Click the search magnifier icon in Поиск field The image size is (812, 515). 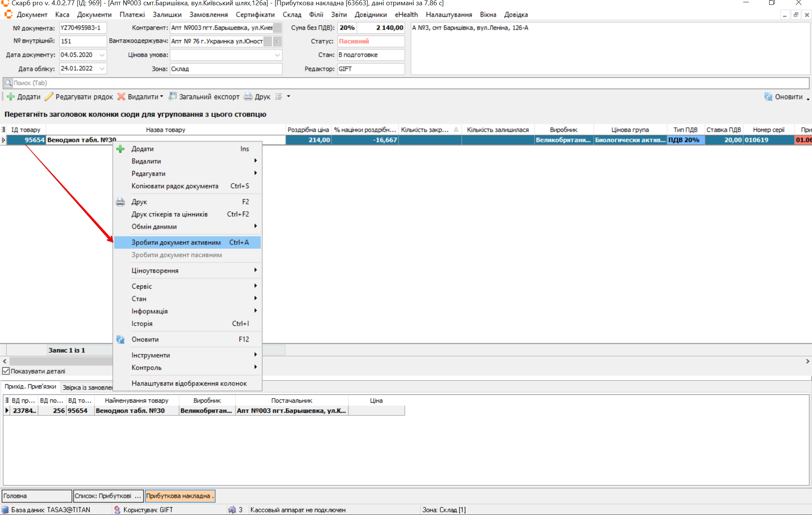(8, 83)
